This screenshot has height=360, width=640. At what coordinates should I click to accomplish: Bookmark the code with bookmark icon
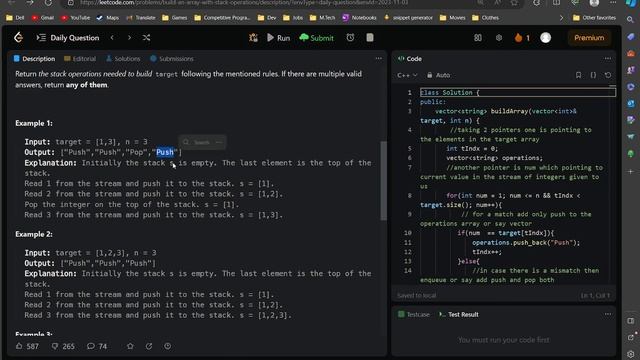[578, 75]
